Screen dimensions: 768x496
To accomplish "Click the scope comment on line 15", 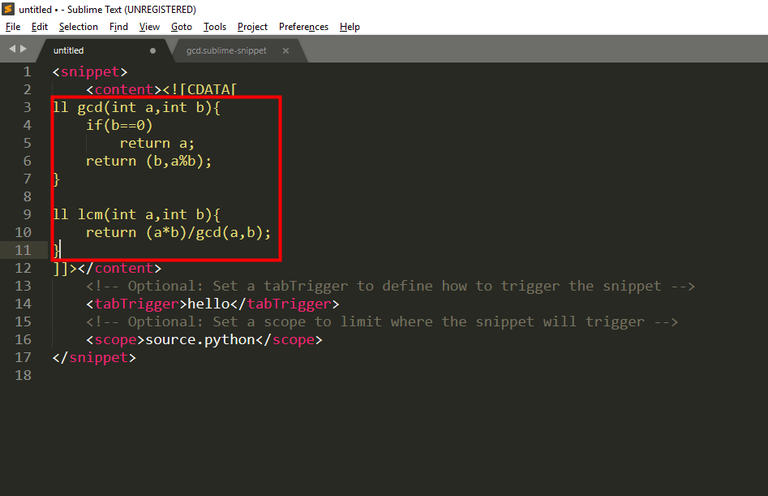I will [382, 322].
